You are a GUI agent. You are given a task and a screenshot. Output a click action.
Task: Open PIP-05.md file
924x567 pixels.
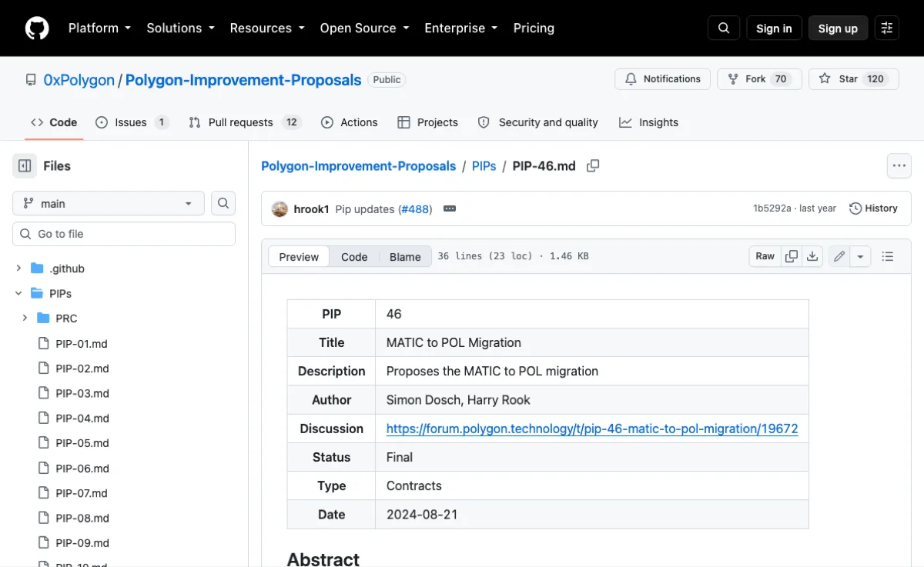coord(82,443)
